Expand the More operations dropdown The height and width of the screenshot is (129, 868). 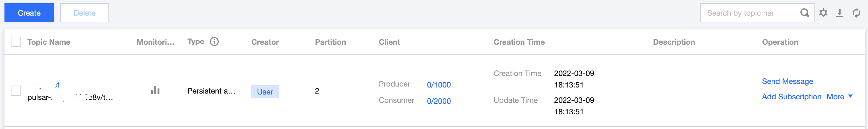click(839, 96)
